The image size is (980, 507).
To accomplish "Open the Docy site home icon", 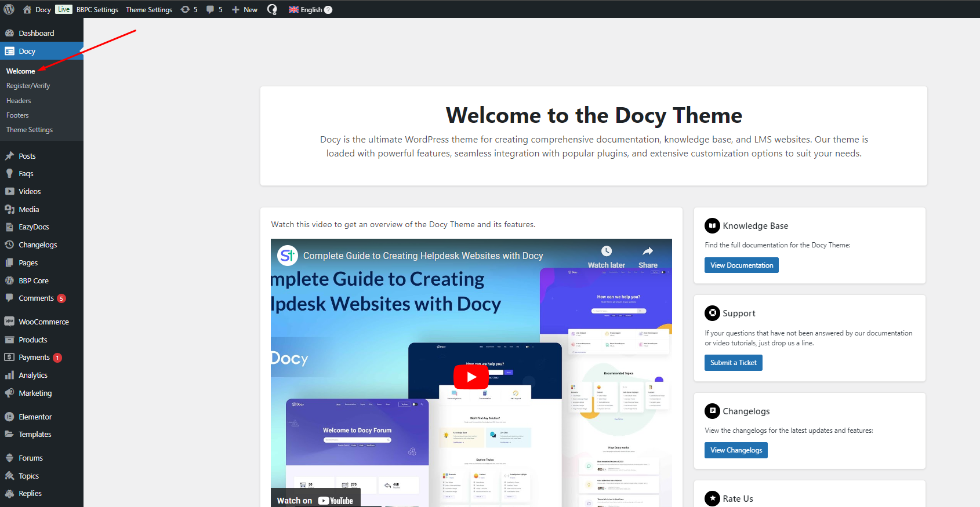I will click(27, 9).
